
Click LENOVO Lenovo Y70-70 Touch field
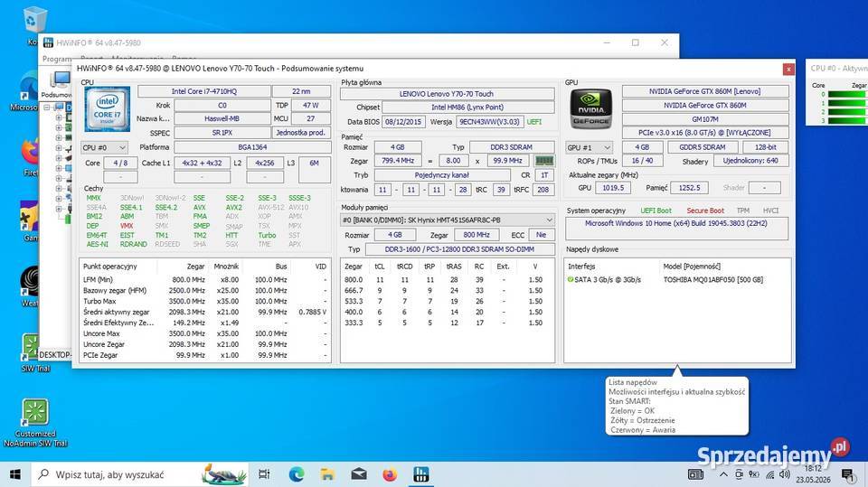click(x=447, y=94)
